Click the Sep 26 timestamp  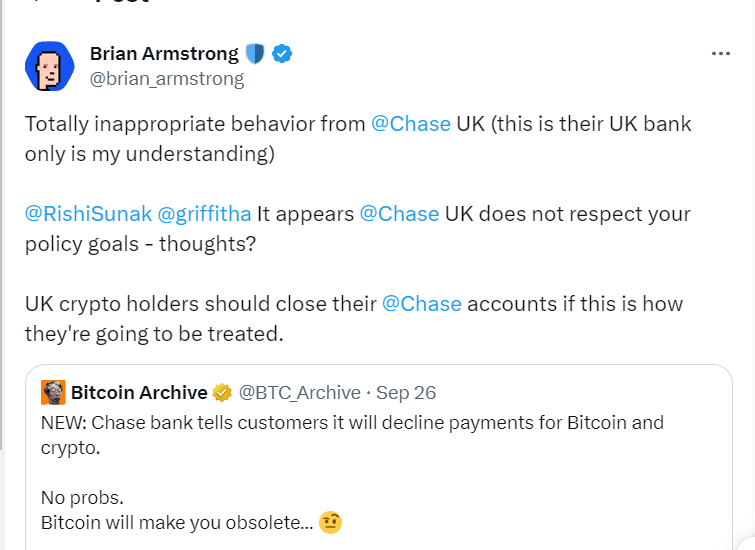click(x=405, y=392)
